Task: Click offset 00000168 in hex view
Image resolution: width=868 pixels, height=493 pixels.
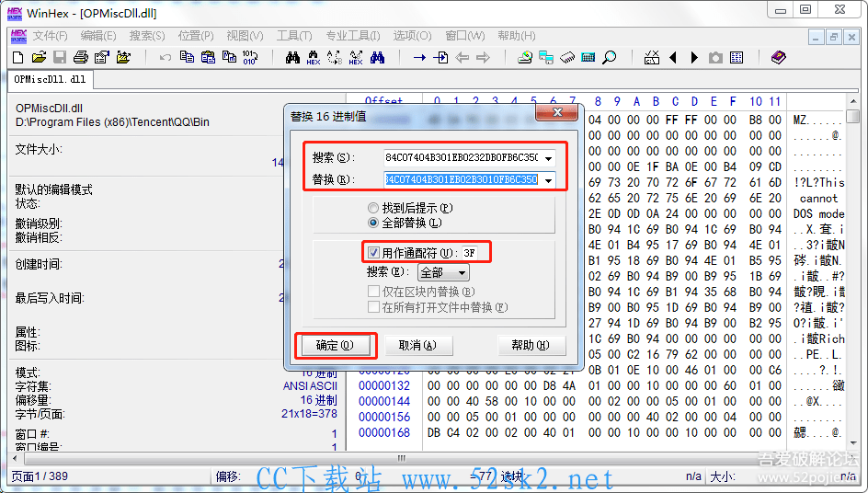Action: [x=384, y=432]
